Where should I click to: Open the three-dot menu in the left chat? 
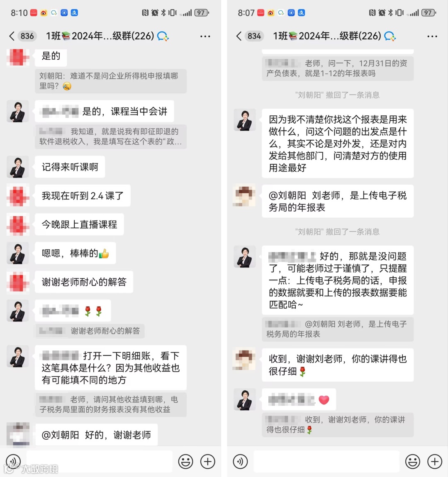pos(205,36)
